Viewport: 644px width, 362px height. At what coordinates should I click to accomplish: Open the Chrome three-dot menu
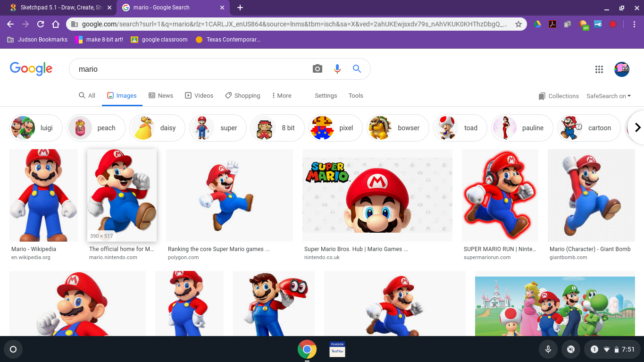pos(634,24)
